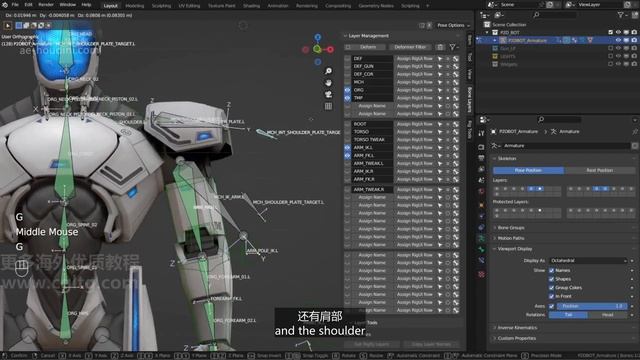Screen dimensions: 640x360
Task: Toggle visibility of the DEF bone layer
Action: point(347,58)
